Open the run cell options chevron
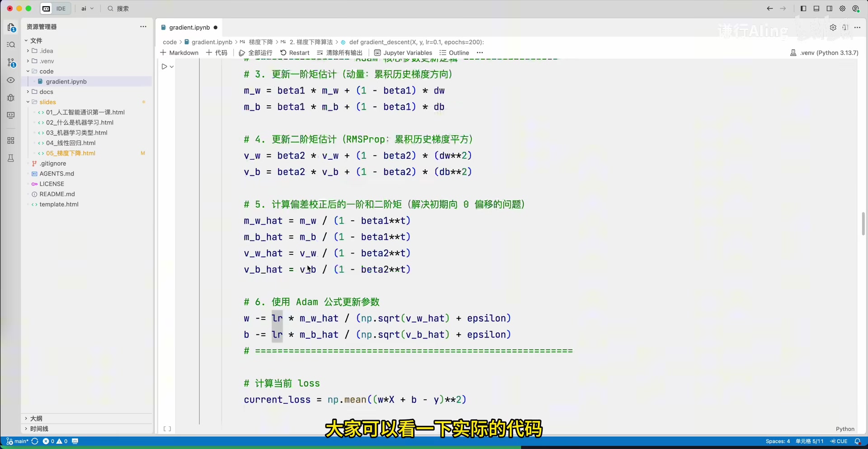This screenshot has height=449, width=868. [x=172, y=67]
